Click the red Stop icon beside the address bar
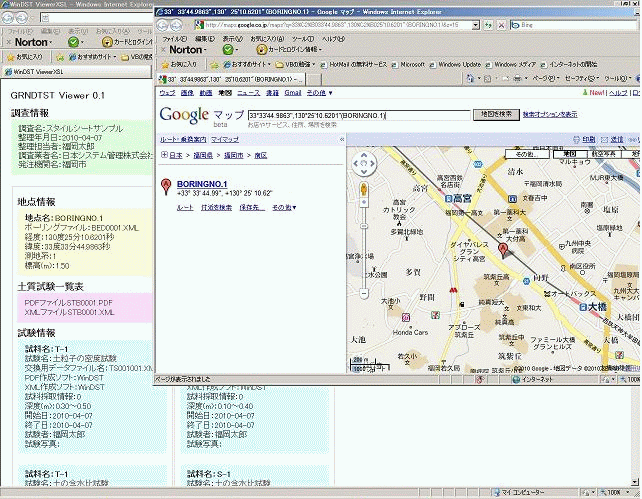642x499 pixels. pyautogui.click(x=501, y=25)
